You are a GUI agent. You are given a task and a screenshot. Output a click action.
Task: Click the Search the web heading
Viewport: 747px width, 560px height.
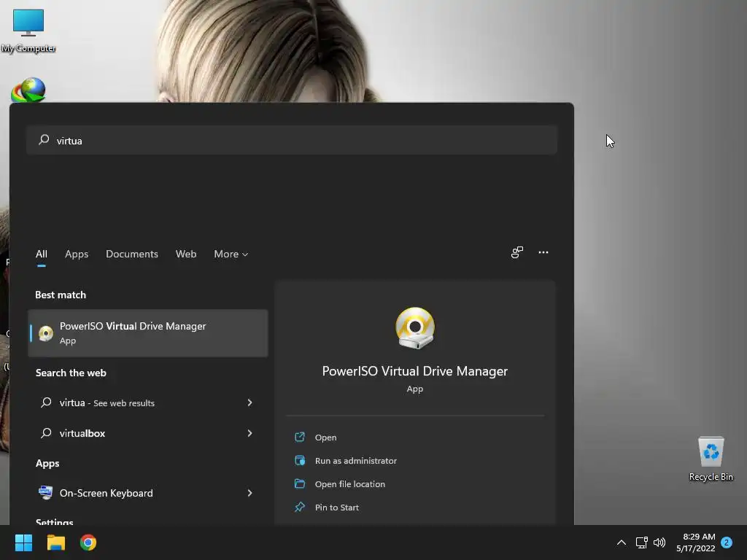tap(71, 373)
